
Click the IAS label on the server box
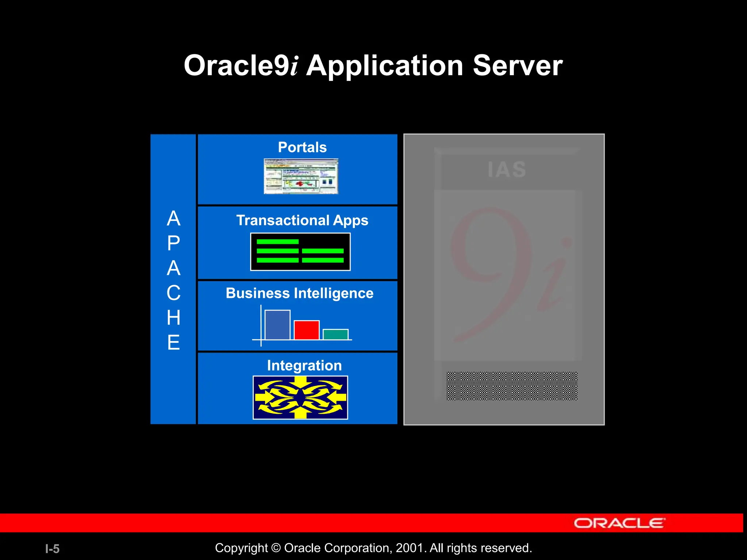coord(507,170)
